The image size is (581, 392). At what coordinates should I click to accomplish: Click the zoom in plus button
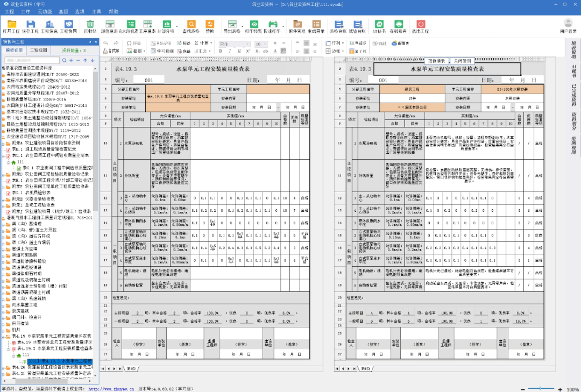(560, 389)
